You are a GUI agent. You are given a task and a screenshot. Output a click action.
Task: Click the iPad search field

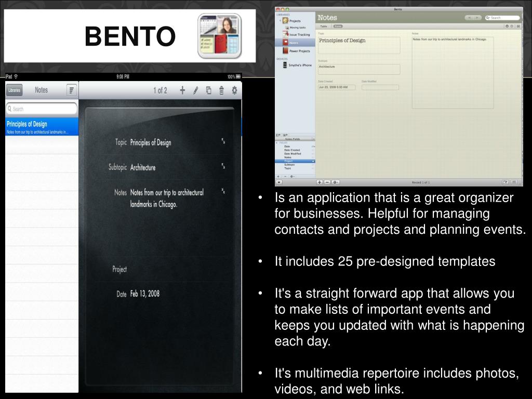tap(42, 109)
